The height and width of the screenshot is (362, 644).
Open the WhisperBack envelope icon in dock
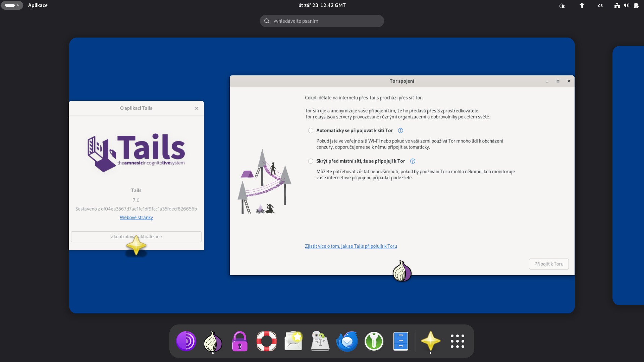coord(293,341)
